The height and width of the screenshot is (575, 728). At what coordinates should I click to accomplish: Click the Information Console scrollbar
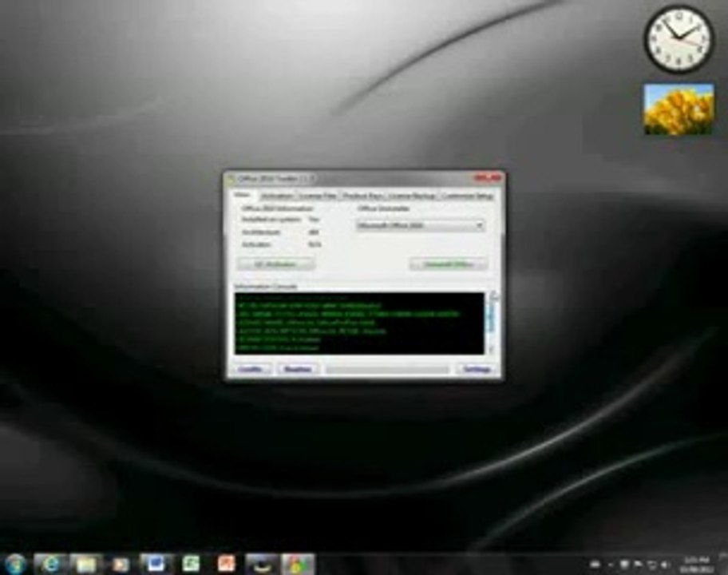point(493,323)
